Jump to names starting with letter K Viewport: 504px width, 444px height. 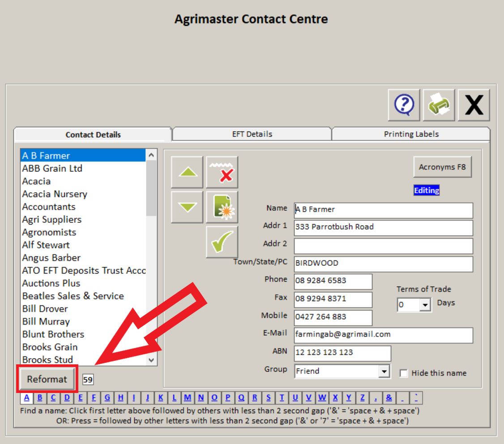pyautogui.click(x=161, y=398)
